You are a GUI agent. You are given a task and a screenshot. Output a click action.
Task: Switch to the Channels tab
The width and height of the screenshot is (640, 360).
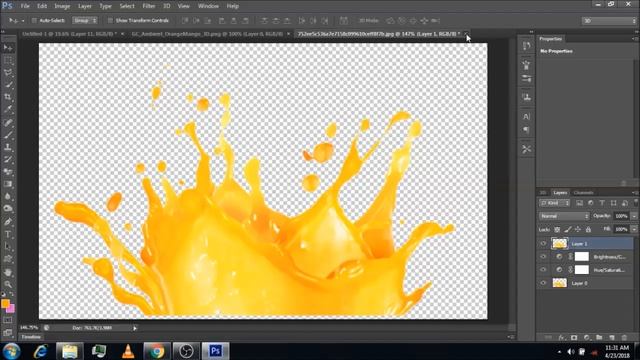[583, 193]
